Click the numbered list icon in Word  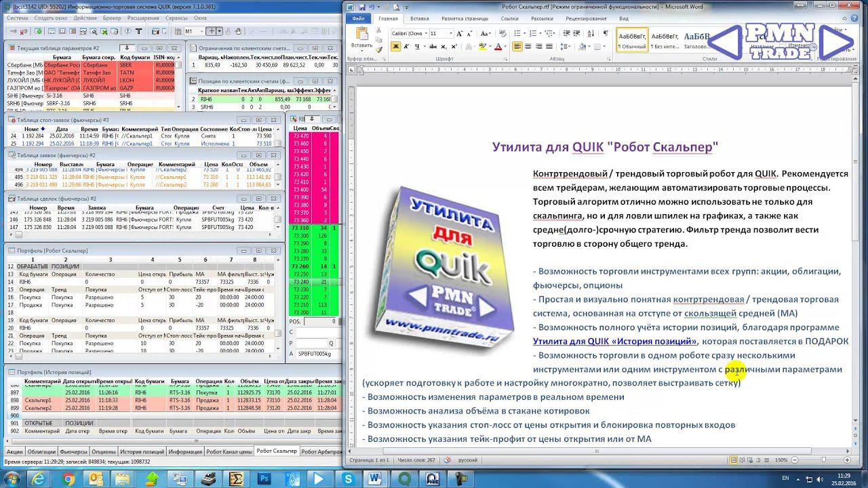[533, 33]
